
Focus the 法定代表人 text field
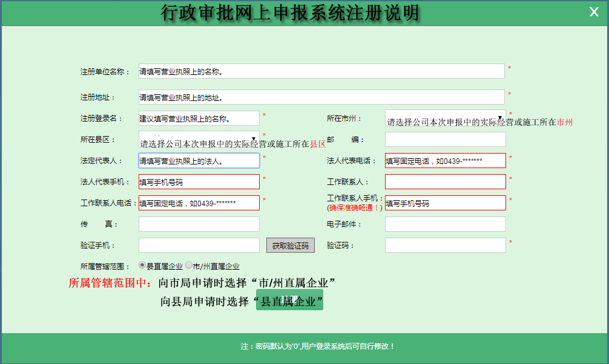(199, 161)
